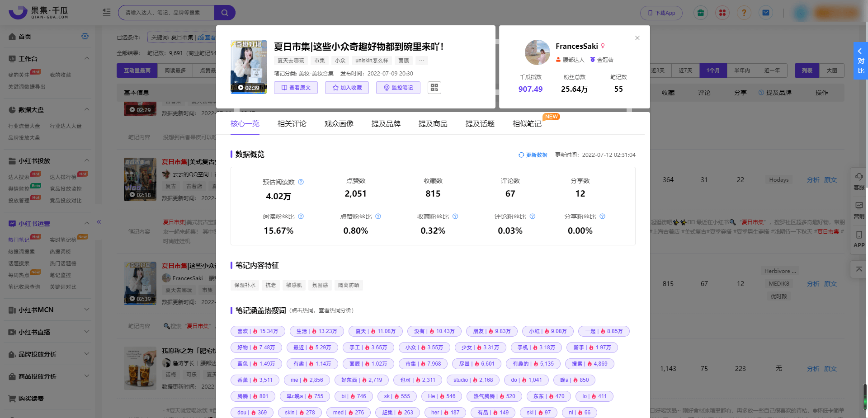Click FrancesSaki avatar image

[537, 52]
